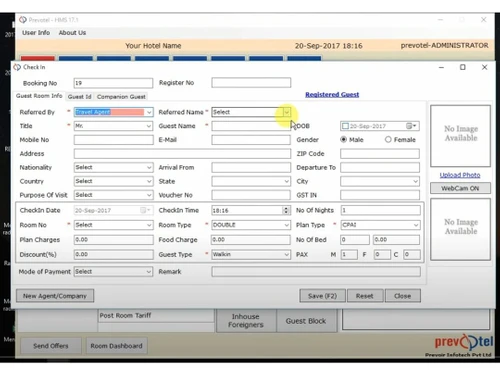The width and height of the screenshot is (500, 375).
Task: Click the PAX child count field
Action: pyautogui.click(x=412, y=254)
